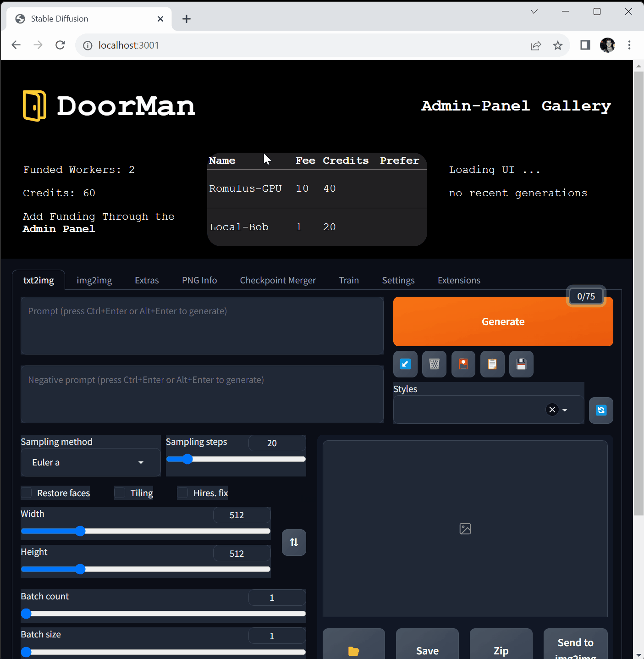Open a new browser tab with plus icon
The width and height of the screenshot is (644, 659).
tap(187, 19)
